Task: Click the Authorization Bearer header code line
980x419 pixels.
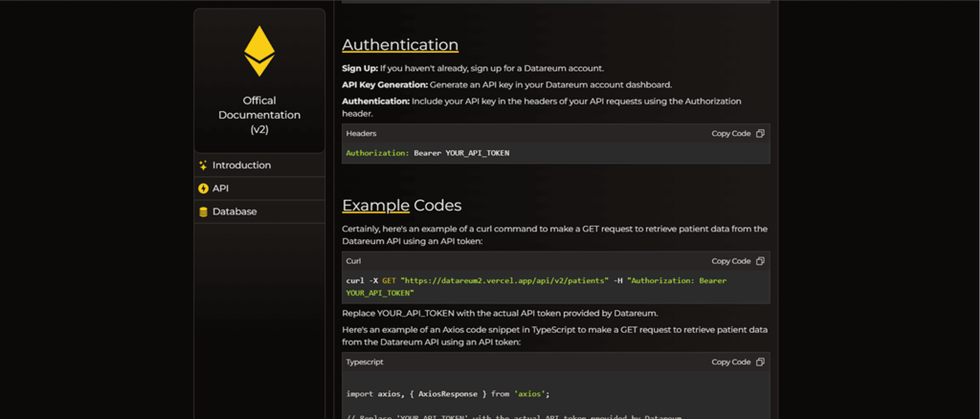Action: point(428,153)
